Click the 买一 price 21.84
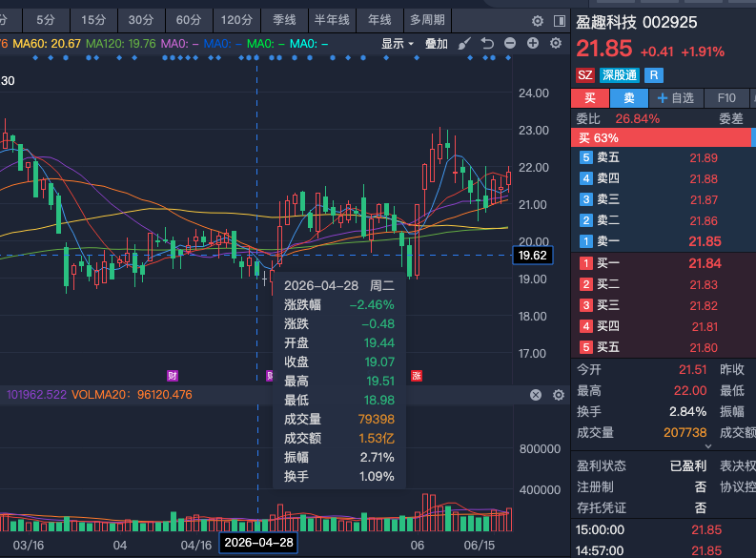 [705, 263]
